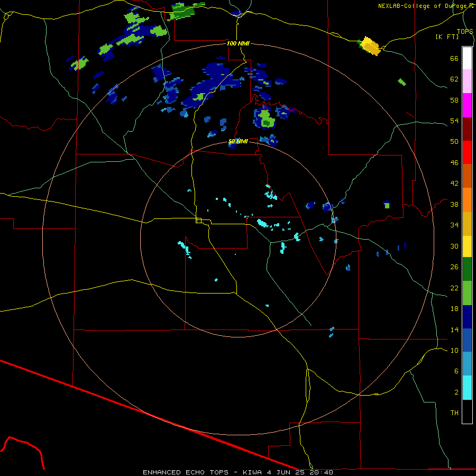The image size is (476, 476).
Task: Click the light green legend swatch near 22
Action: coord(467,293)
